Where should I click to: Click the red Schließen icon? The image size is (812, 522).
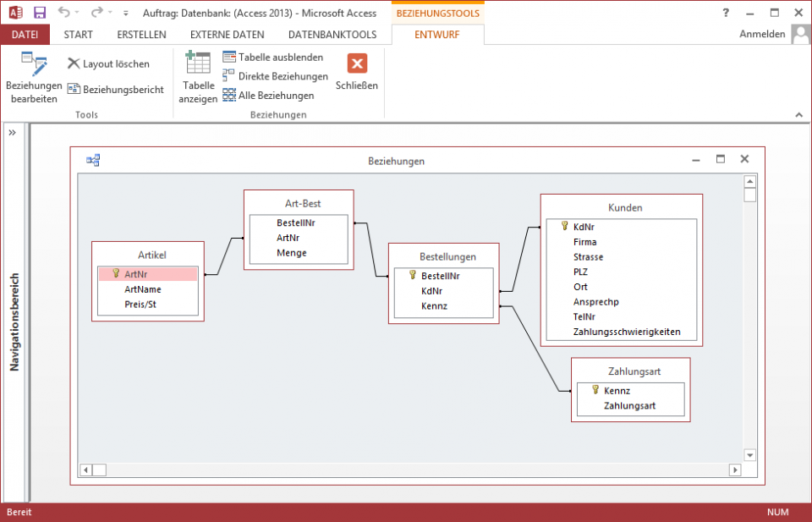357,63
